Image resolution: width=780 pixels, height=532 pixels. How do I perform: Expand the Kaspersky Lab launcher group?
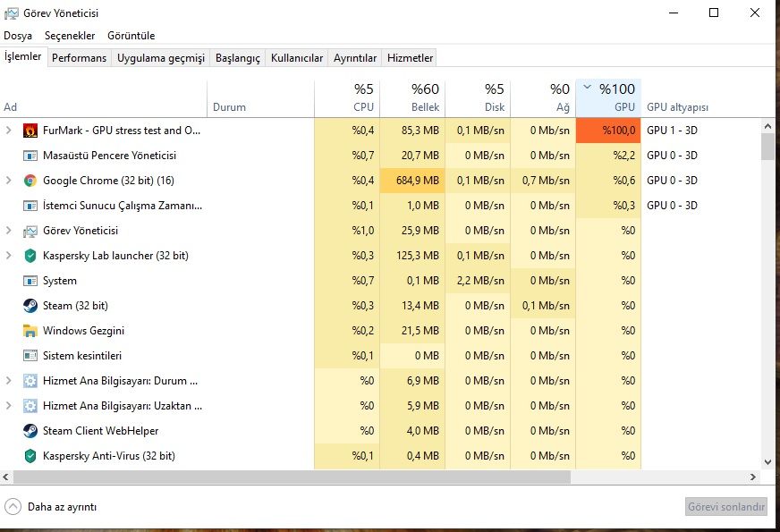coord(8,255)
